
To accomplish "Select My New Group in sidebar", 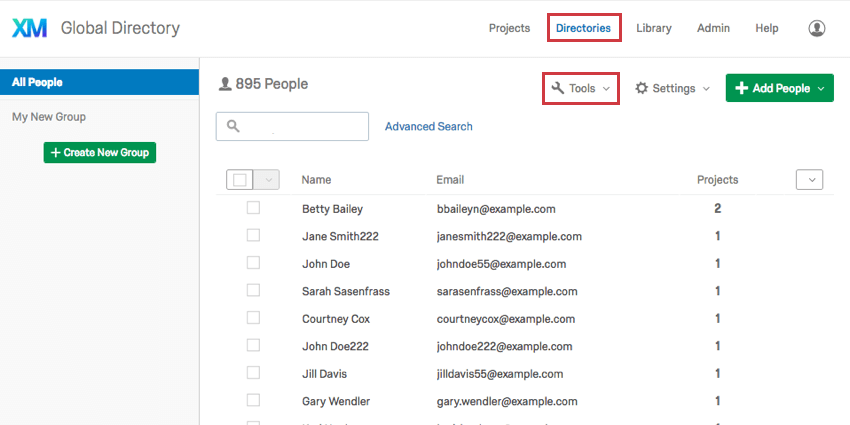I will click(49, 117).
